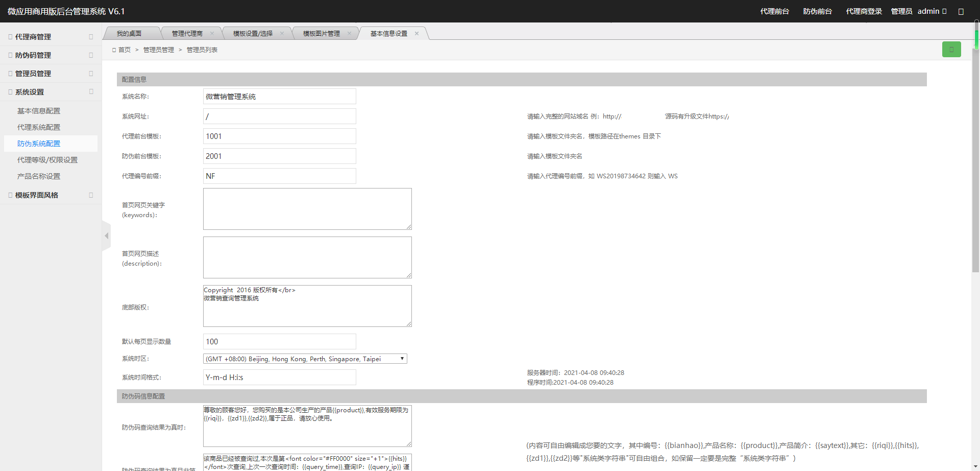
Task: Open the 代理前台 link in header
Action: 774,11
